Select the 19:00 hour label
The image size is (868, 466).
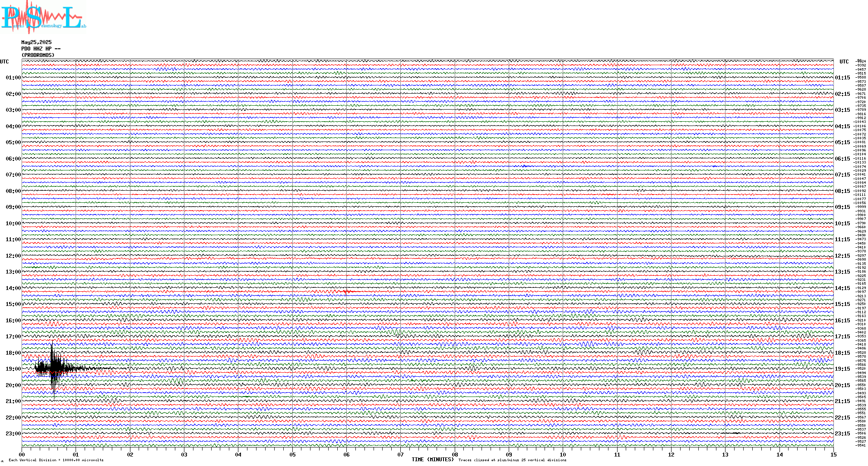coord(13,369)
